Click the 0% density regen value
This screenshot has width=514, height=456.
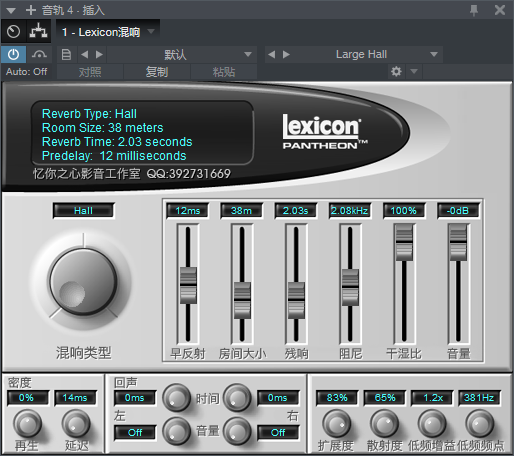27,398
